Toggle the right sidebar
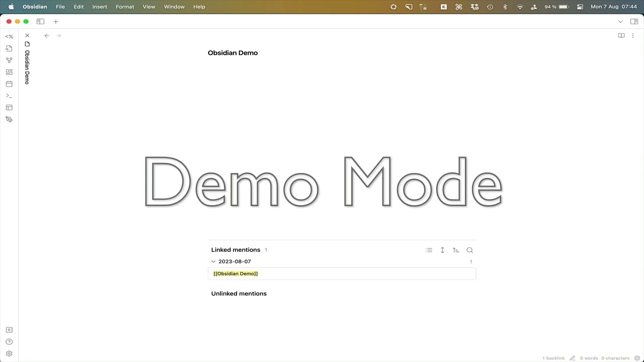Viewport: 644px width, 362px height. (x=634, y=22)
